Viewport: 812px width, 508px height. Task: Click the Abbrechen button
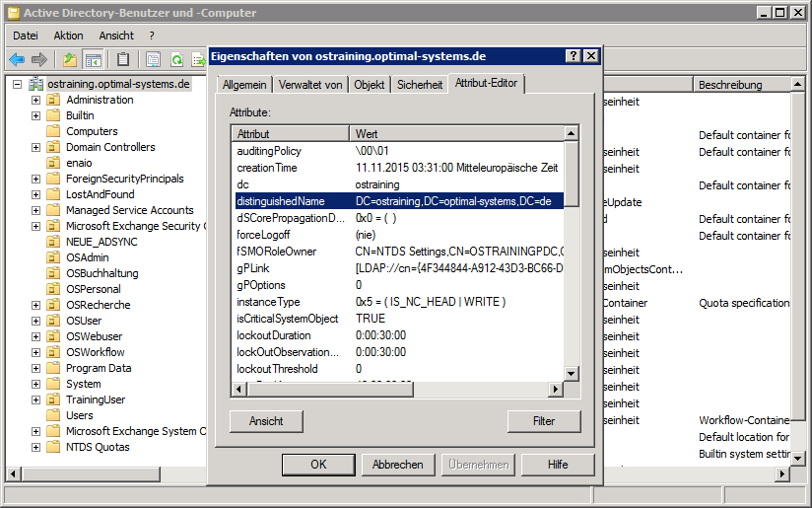coord(398,465)
